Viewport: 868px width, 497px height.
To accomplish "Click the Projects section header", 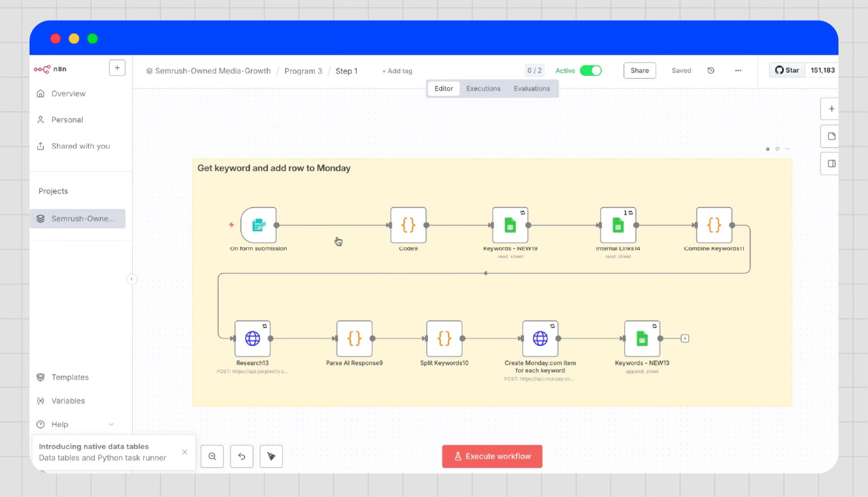I will click(53, 191).
